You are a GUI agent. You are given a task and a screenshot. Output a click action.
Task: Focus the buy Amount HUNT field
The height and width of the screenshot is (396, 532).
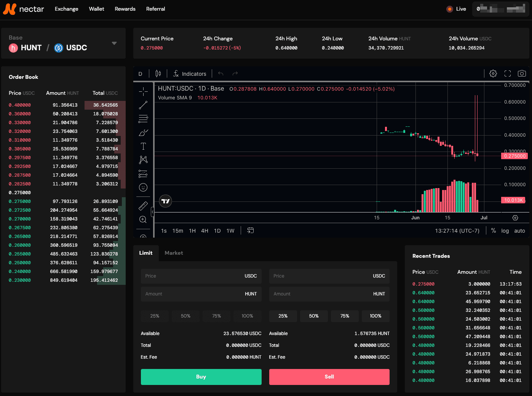[201, 294]
